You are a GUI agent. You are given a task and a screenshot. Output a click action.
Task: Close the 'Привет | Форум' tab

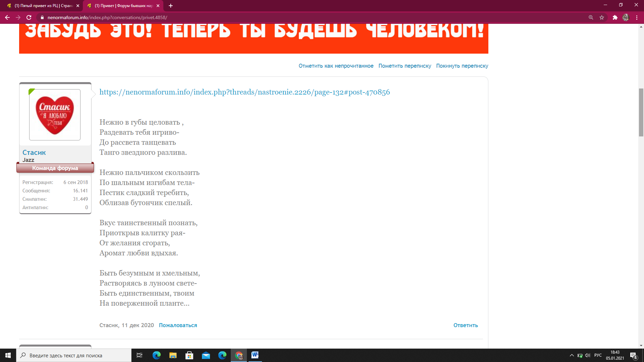point(158,6)
